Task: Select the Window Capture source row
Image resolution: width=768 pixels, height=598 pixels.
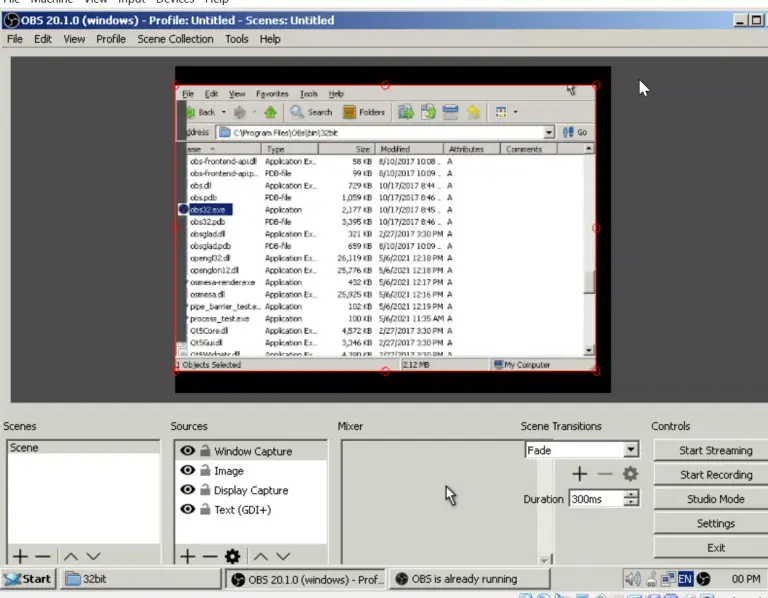Action: pos(251,451)
